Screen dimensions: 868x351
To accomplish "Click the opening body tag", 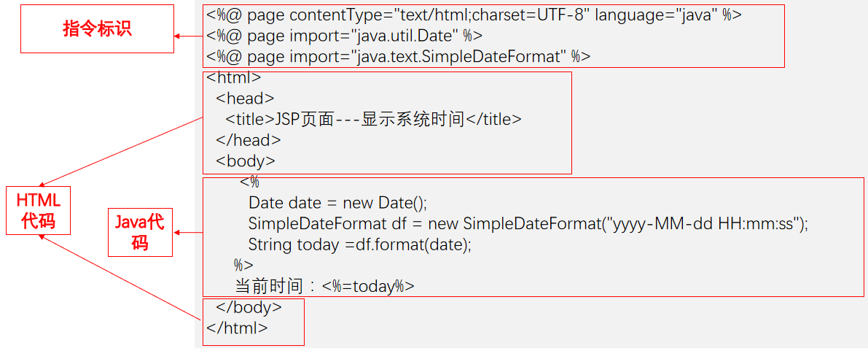I will [246, 161].
